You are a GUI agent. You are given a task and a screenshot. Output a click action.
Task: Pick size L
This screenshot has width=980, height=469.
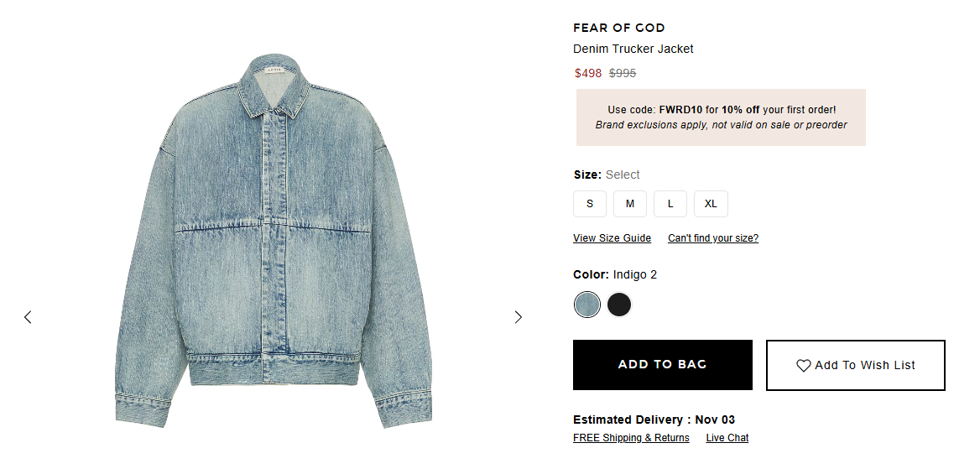(x=670, y=204)
